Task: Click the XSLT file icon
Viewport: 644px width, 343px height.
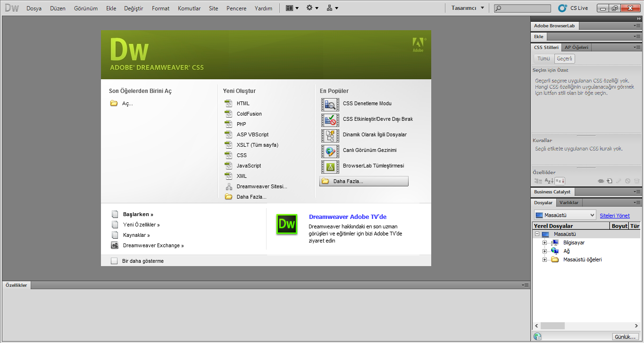Action: [x=229, y=145]
